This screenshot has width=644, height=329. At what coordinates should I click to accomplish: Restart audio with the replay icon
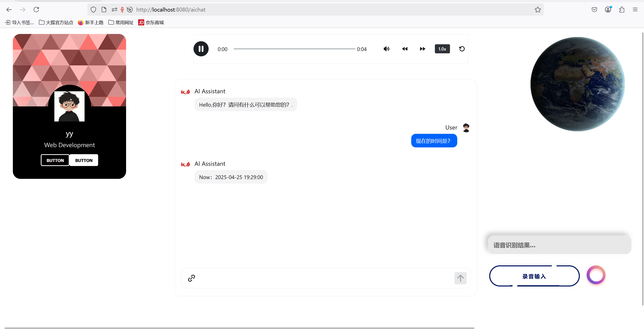[462, 49]
